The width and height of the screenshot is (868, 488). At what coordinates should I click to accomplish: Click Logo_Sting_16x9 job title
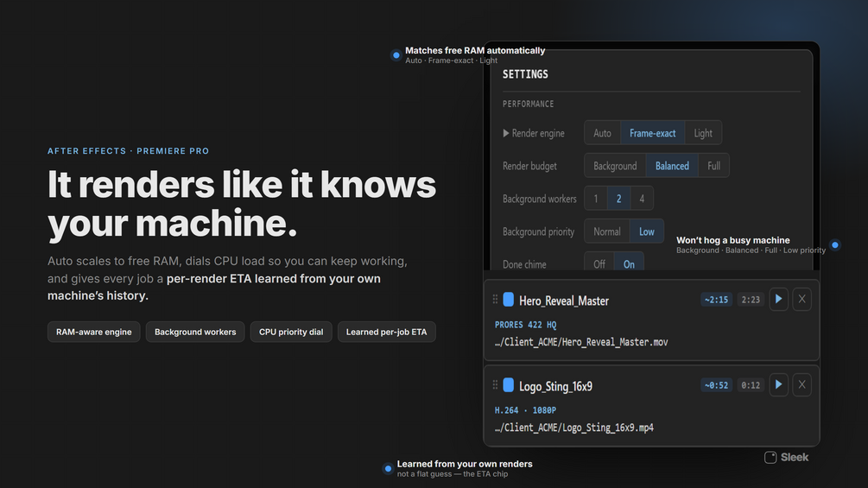[555, 386]
